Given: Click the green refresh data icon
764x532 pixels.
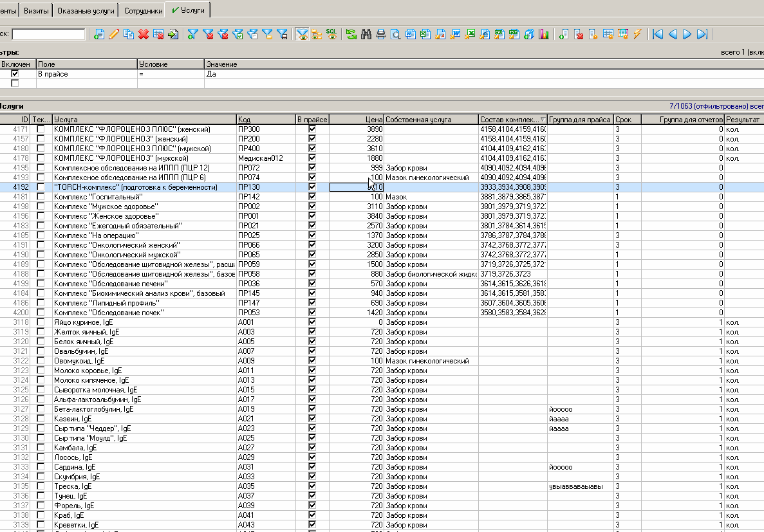Looking at the screenshot, I should (351, 35).
